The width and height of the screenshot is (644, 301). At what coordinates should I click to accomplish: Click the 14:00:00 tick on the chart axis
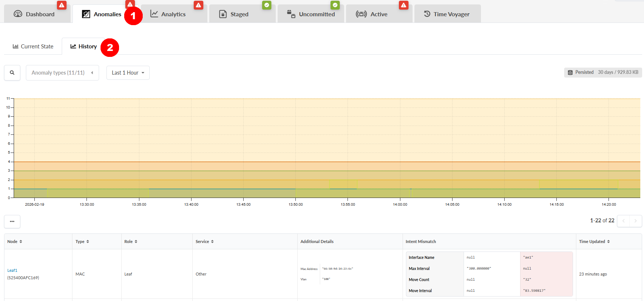tap(400, 204)
